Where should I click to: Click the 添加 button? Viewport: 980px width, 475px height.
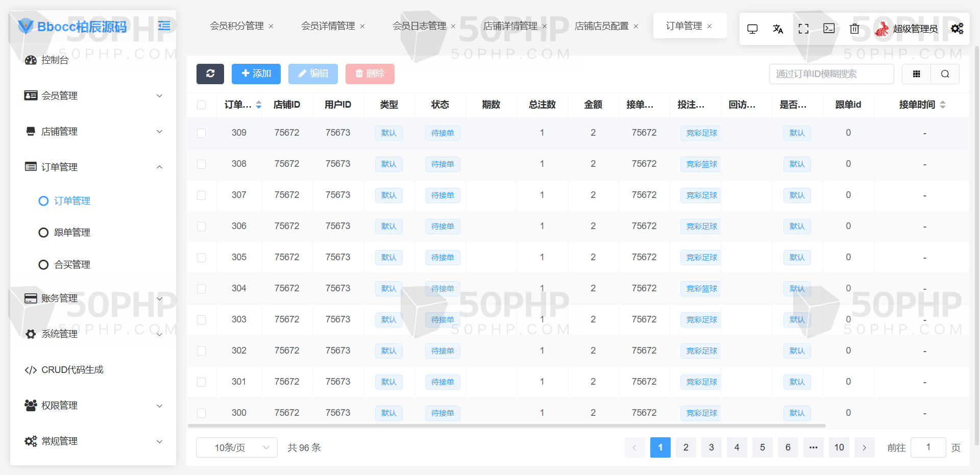pyautogui.click(x=256, y=73)
